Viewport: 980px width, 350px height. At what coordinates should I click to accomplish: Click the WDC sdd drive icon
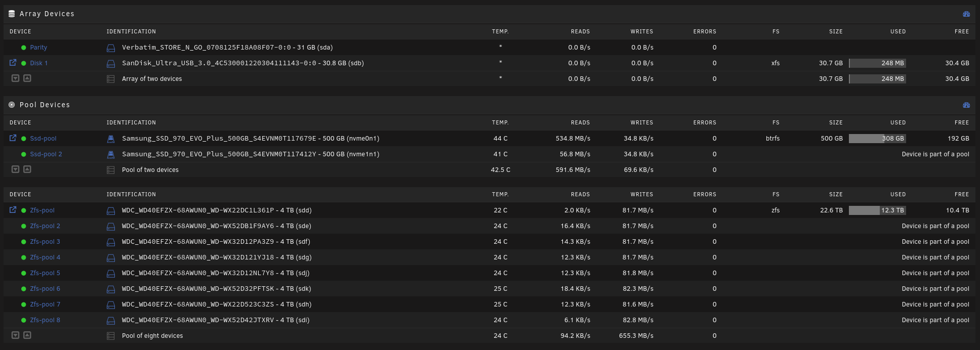pyautogui.click(x=111, y=211)
